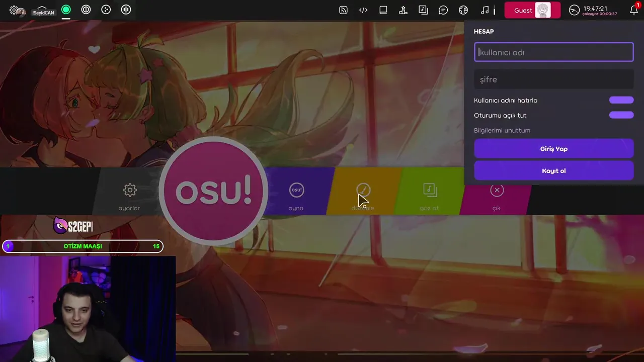This screenshot has height=362, width=644.
Task: Open the wiki book icon
Action: pos(383,10)
